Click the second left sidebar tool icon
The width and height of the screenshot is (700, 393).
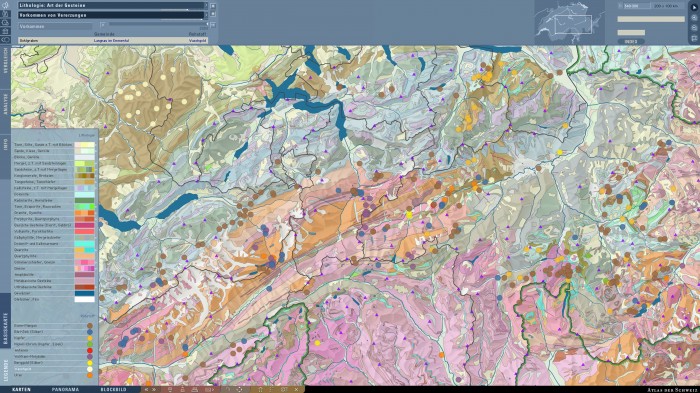click(5, 14)
